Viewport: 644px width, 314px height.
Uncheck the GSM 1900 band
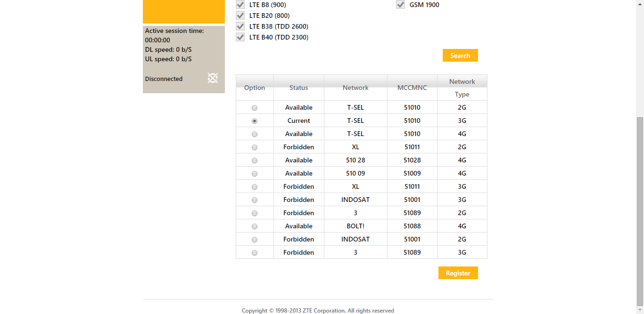(401, 5)
